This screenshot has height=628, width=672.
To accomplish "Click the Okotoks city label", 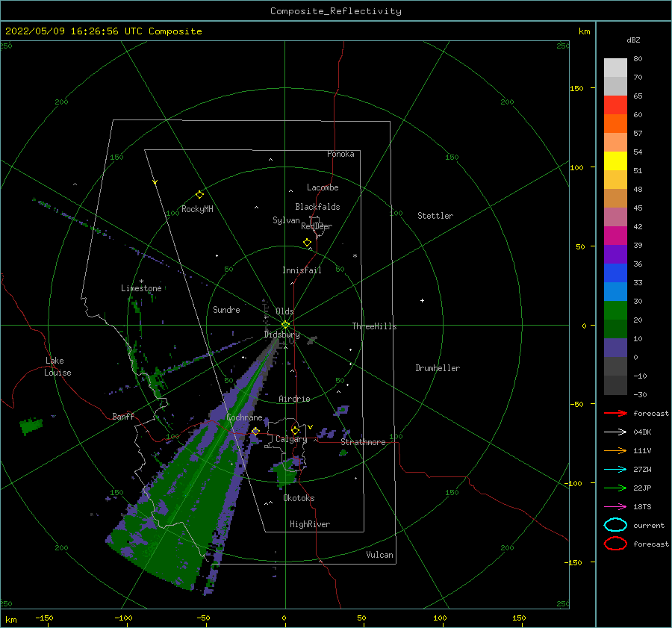I will (299, 498).
